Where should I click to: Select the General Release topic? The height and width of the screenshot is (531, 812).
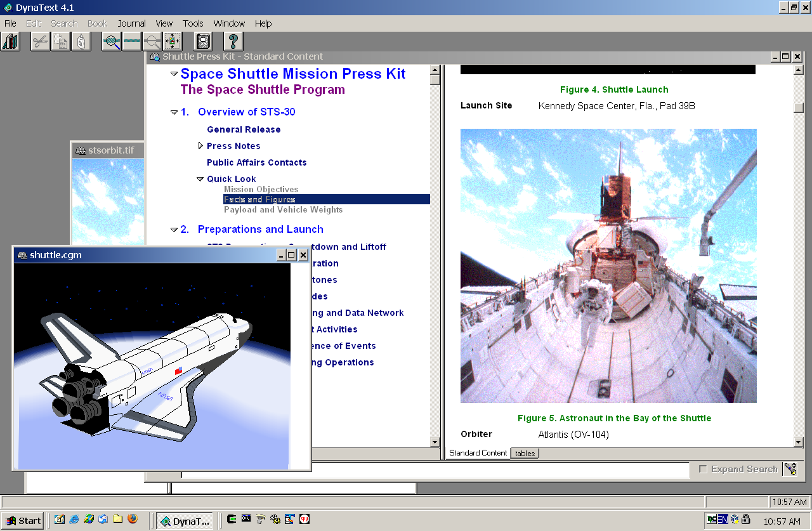(244, 129)
